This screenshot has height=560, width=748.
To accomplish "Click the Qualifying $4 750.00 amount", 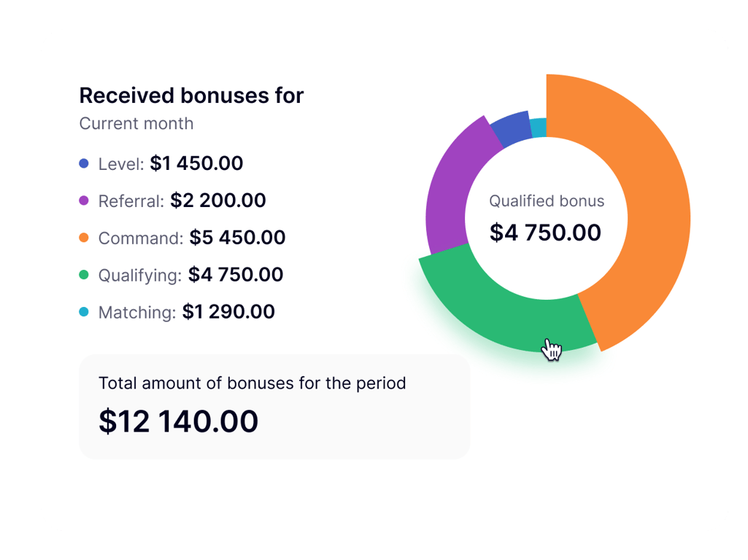I will 236,274.
